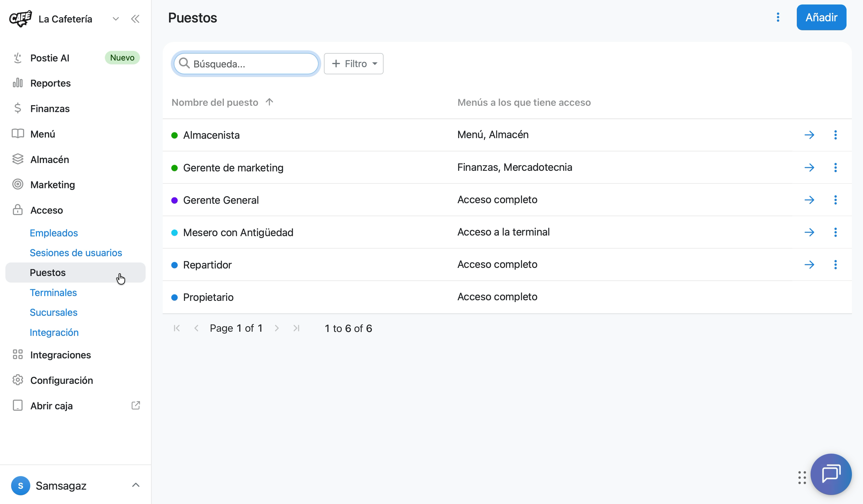The height and width of the screenshot is (504, 863).
Task: Expand the La Cafetería venue dropdown
Action: [x=116, y=19]
